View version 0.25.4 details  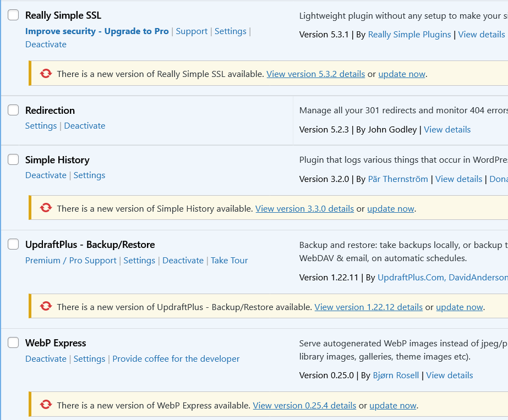pyautogui.click(x=304, y=406)
